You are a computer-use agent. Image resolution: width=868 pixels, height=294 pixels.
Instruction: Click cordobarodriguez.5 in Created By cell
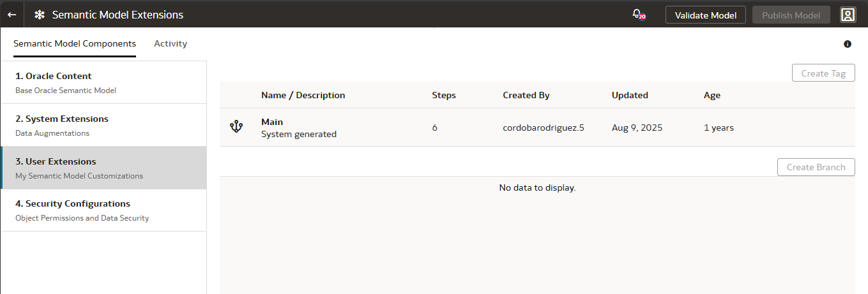click(x=544, y=128)
